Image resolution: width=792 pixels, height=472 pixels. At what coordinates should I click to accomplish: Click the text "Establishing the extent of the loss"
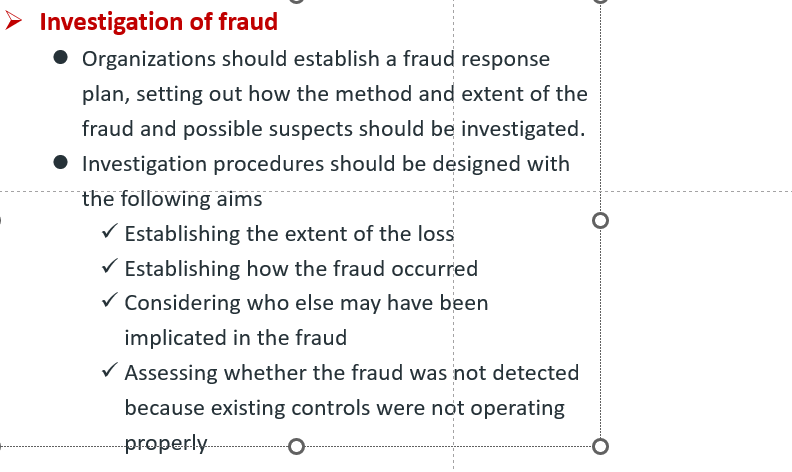click(x=289, y=234)
